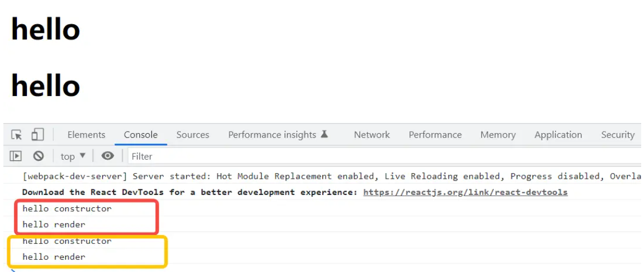Image resolution: width=644 pixels, height=272 pixels.
Task: Switch to the Network tab
Action: tap(372, 134)
